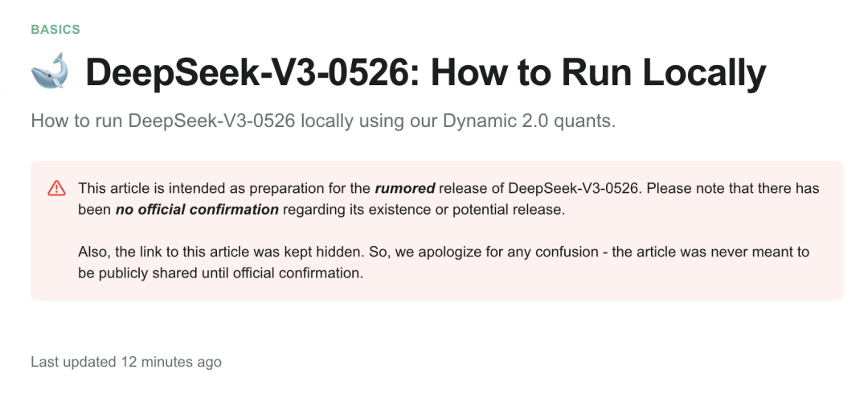868x398 pixels.
Task: Click the bold 'no official confirmation' text
Action: pos(197,210)
